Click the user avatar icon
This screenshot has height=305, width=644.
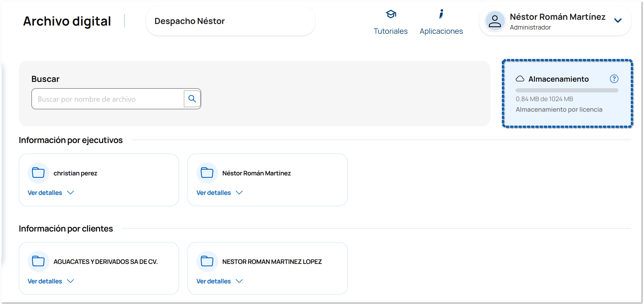point(495,21)
